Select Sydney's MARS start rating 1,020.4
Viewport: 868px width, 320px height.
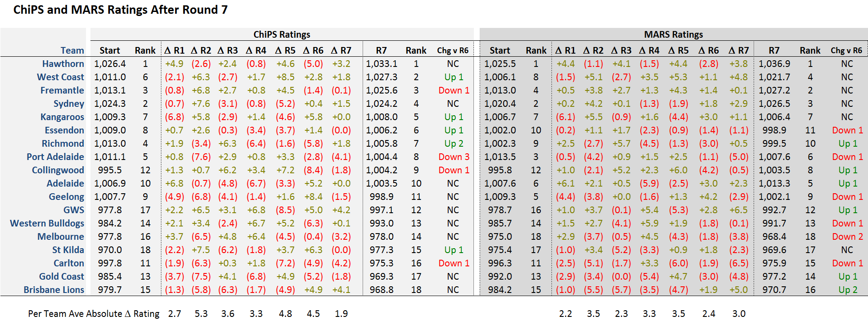point(500,104)
